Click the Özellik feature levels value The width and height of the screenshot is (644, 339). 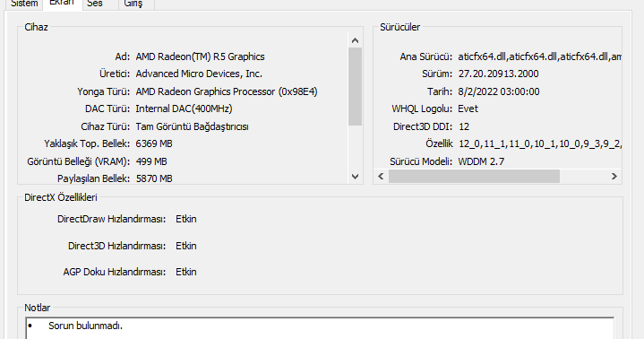pyautogui.click(x=539, y=143)
